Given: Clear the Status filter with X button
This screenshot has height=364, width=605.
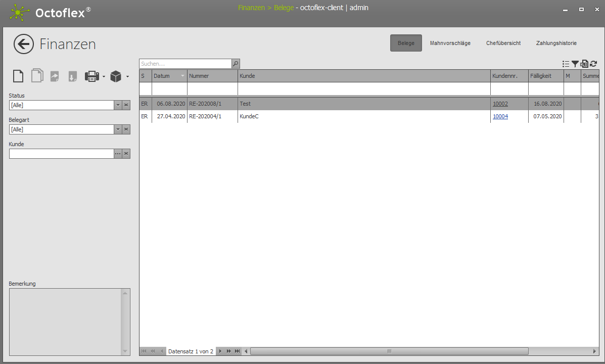Looking at the screenshot, I should (126, 105).
